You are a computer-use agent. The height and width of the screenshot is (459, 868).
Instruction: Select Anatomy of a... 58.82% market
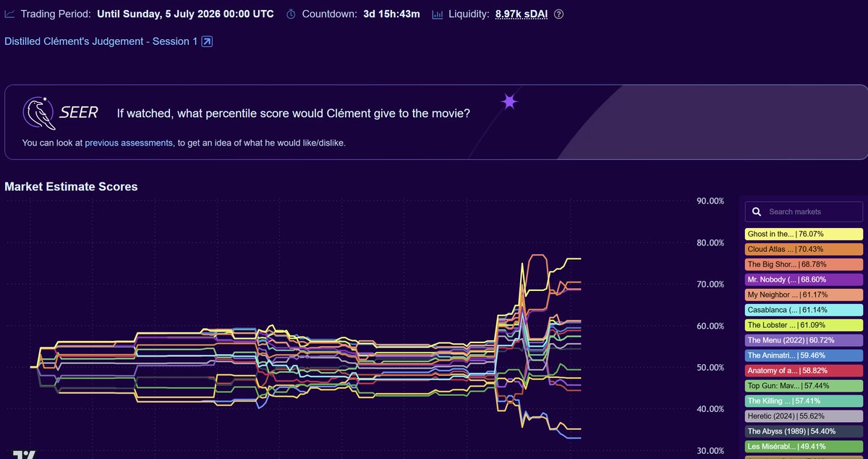pyautogui.click(x=804, y=371)
